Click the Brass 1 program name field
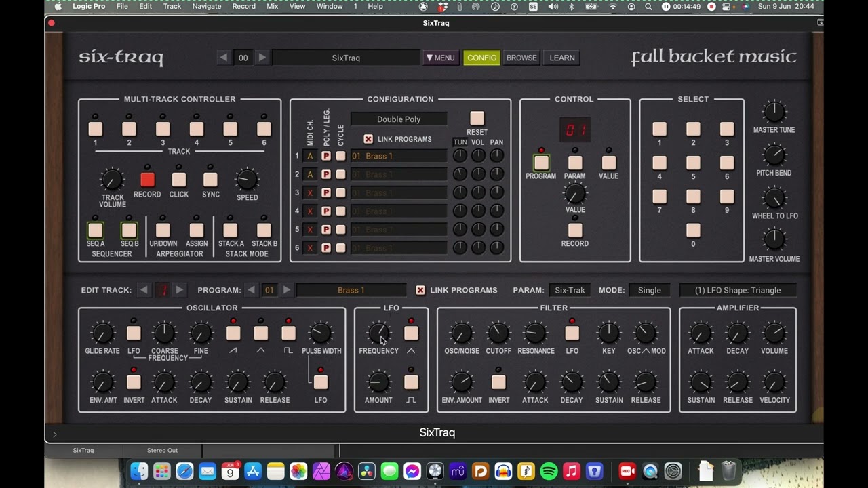This screenshot has height=488, width=868. [351, 290]
